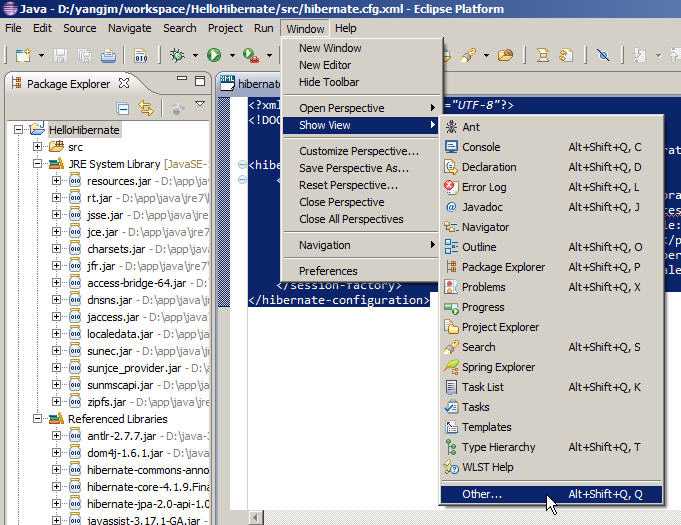681x525 pixels.
Task: Open the Search view
Action: 552,347
